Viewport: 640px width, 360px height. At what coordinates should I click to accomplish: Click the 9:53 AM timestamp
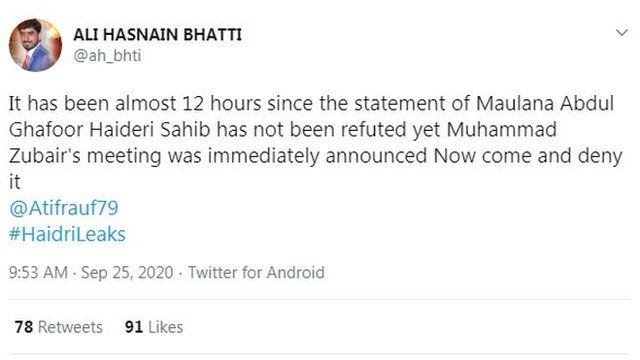click(38, 273)
